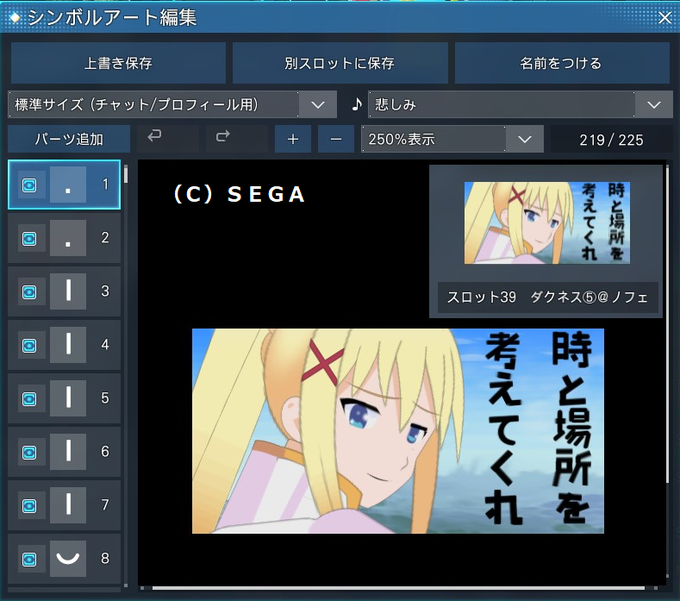
Task: Select the vertical bar shape of layer 4
Action: (x=68, y=345)
